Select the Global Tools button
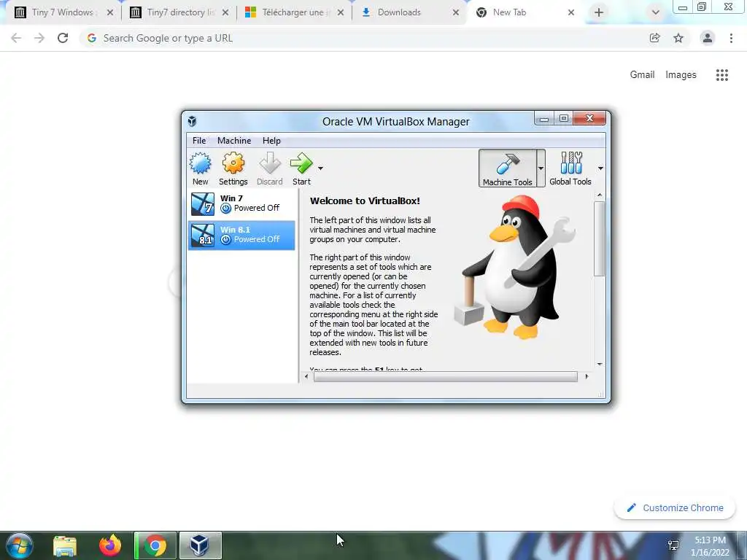Image resolution: width=747 pixels, height=560 pixels. click(570, 168)
